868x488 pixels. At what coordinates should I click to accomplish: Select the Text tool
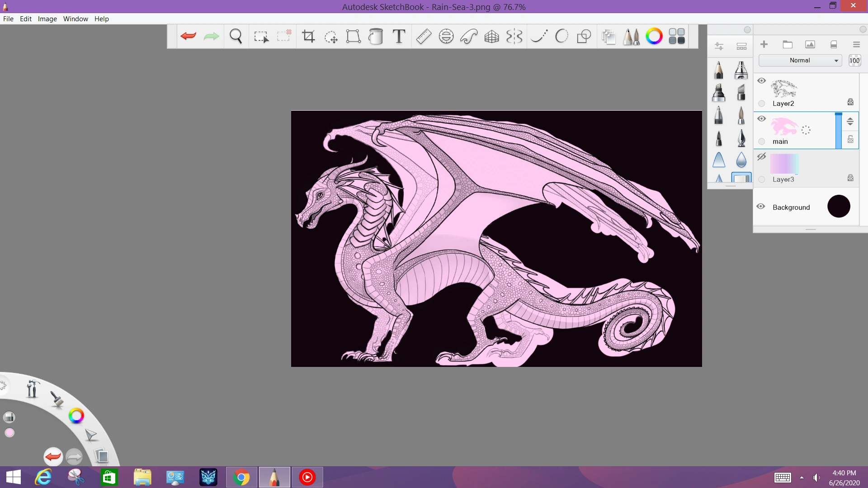(x=399, y=36)
